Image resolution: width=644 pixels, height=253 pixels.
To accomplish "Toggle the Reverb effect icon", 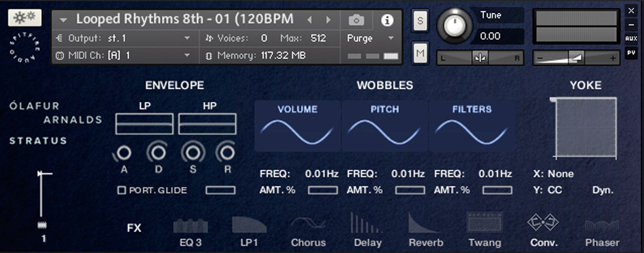I will (426, 222).
